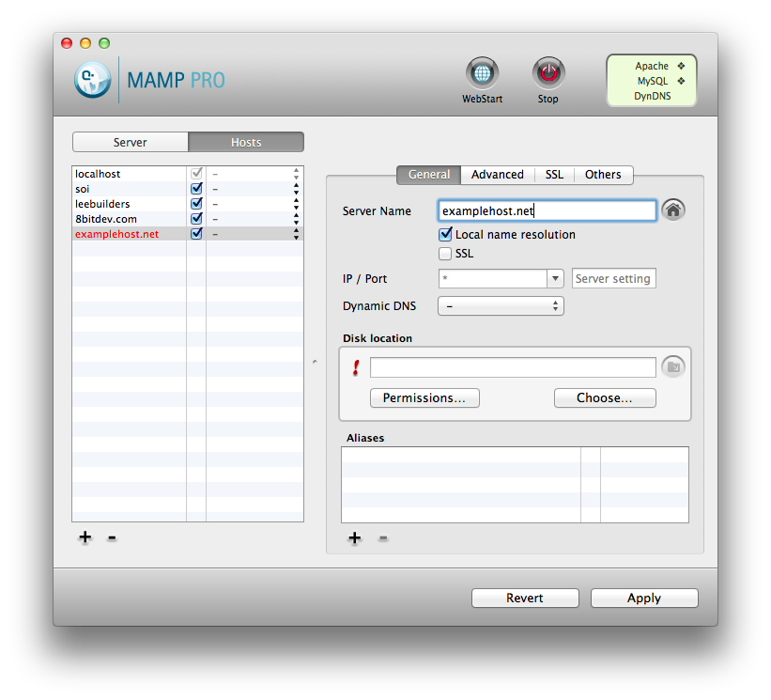The width and height of the screenshot is (771, 700).
Task: Select the 8bitdev.com host row
Action: (x=187, y=219)
